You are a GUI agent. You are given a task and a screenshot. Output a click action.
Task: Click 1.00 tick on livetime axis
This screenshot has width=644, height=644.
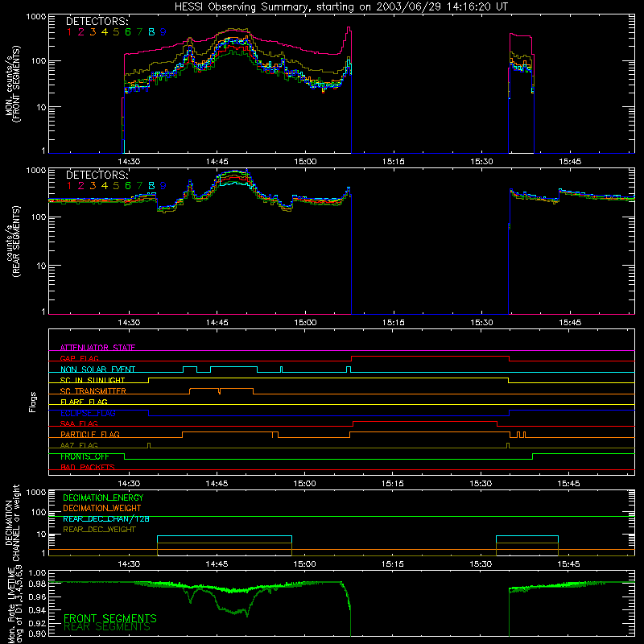point(38,573)
